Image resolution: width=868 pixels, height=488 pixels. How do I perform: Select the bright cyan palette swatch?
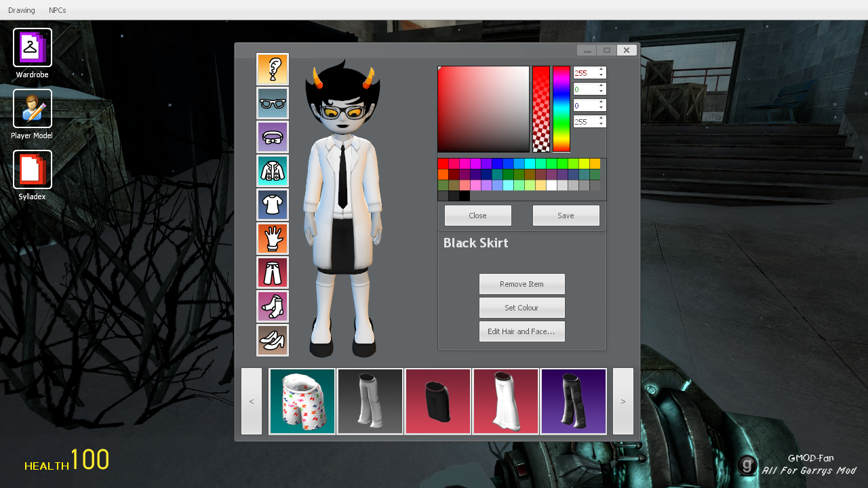530,163
